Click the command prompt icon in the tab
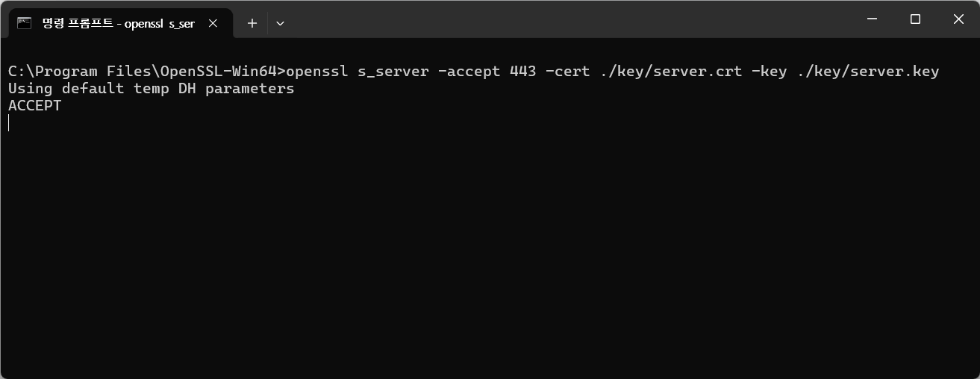Screen dimensions: 980x379 pyautogui.click(x=25, y=23)
